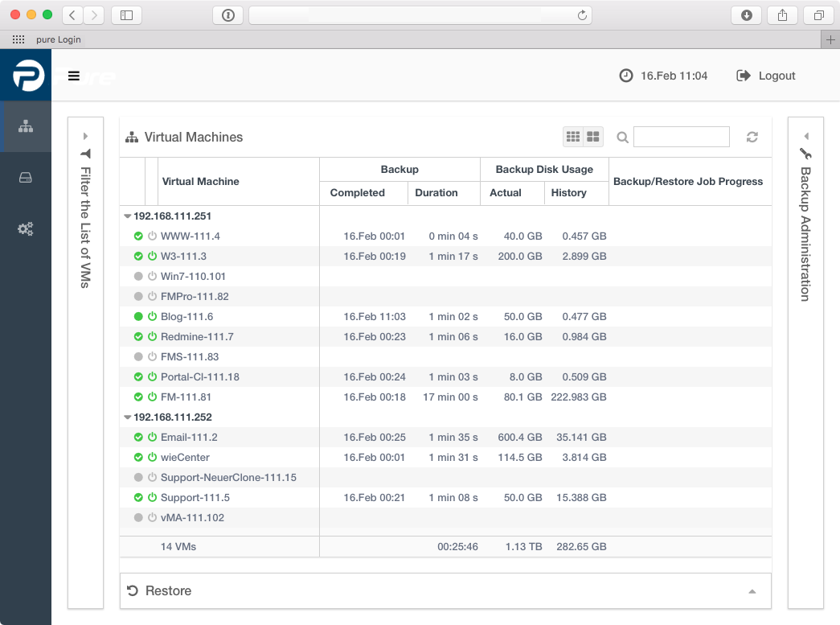This screenshot has height=625, width=840.
Task: Open the Safari share menu
Action: [x=783, y=15]
